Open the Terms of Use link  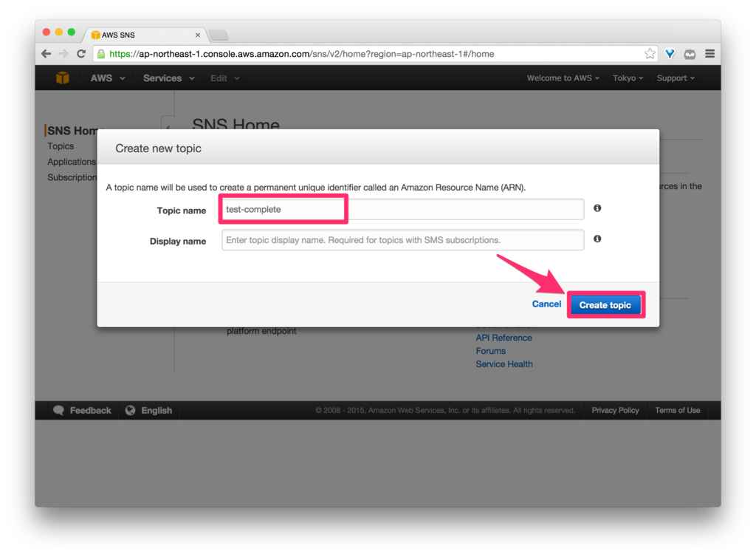[x=678, y=411]
